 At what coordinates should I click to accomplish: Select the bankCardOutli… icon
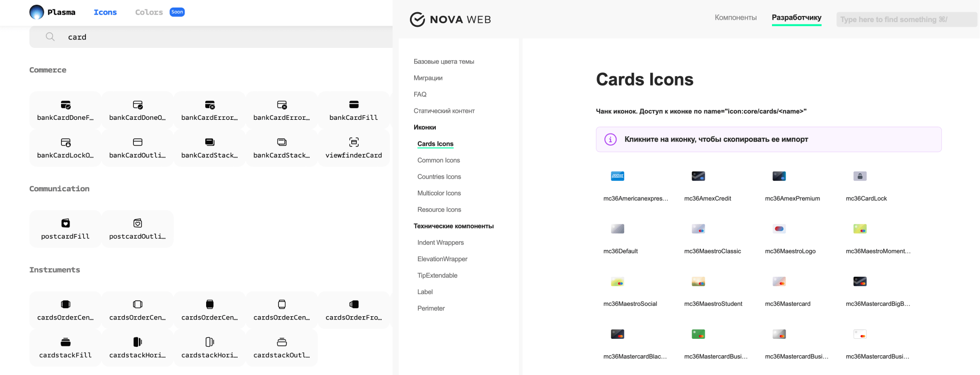[x=138, y=148]
